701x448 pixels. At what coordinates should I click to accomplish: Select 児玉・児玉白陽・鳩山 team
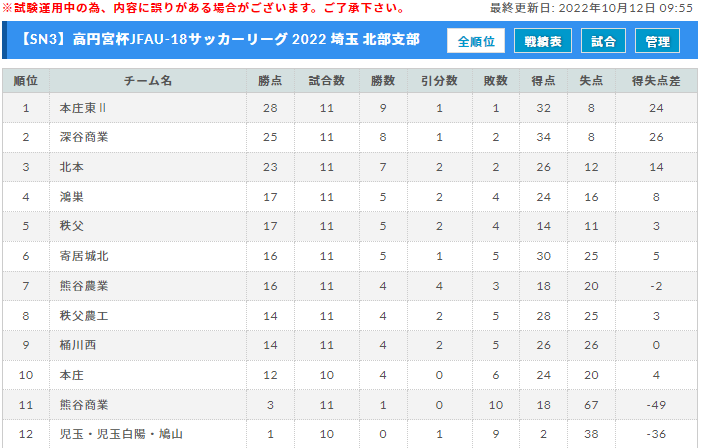click(121, 434)
